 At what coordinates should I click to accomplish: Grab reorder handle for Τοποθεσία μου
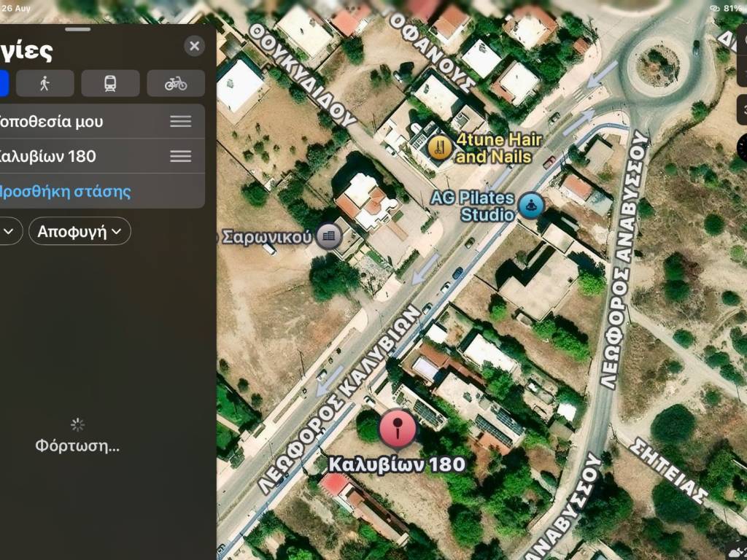181,122
